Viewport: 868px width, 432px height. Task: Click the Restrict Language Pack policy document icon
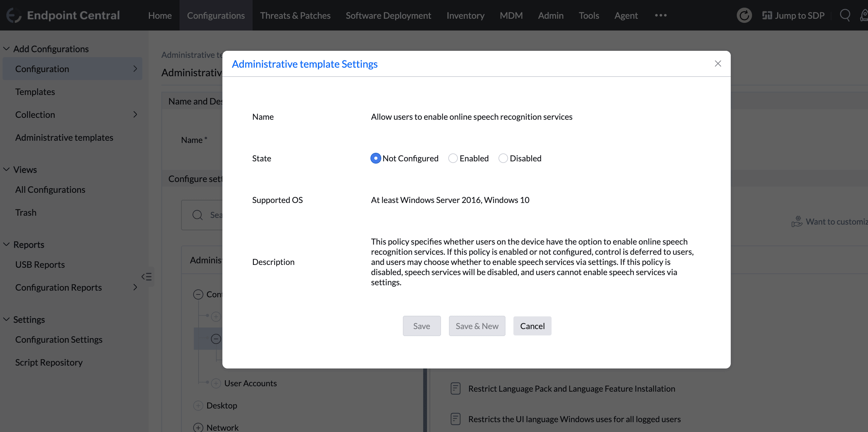[x=455, y=388]
